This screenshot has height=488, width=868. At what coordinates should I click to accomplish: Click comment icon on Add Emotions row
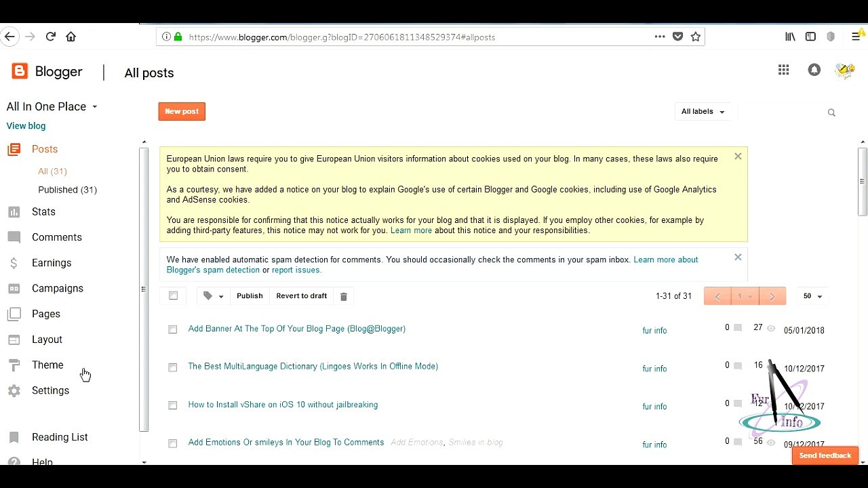click(738, 442)
